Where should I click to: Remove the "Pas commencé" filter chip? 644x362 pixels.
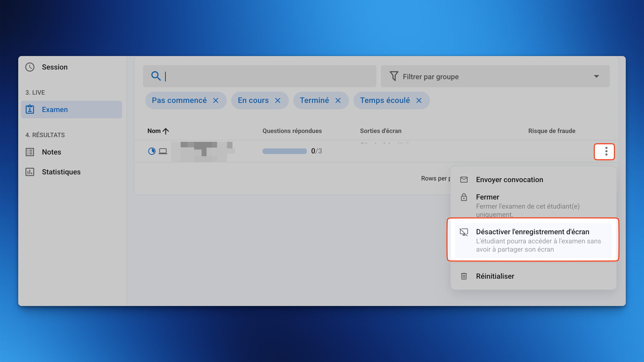[x=216, y=100]
